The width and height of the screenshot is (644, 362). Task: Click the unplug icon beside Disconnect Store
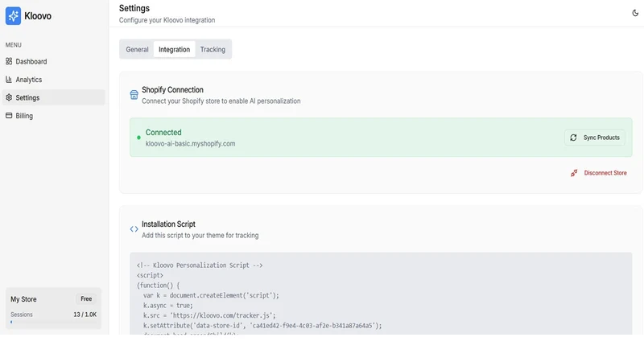point(574,173)
